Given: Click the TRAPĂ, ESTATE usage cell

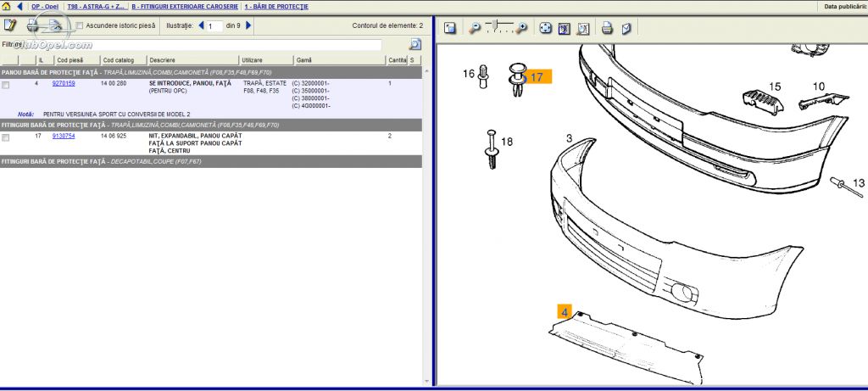Looking at the screenshot, I should click(265, 83).
